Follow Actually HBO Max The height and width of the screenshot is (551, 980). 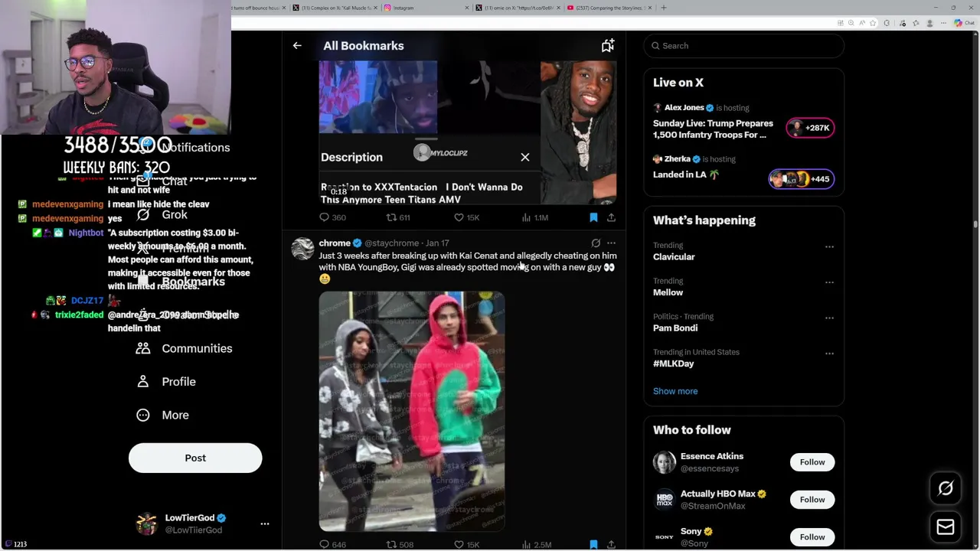pos(812,500)
